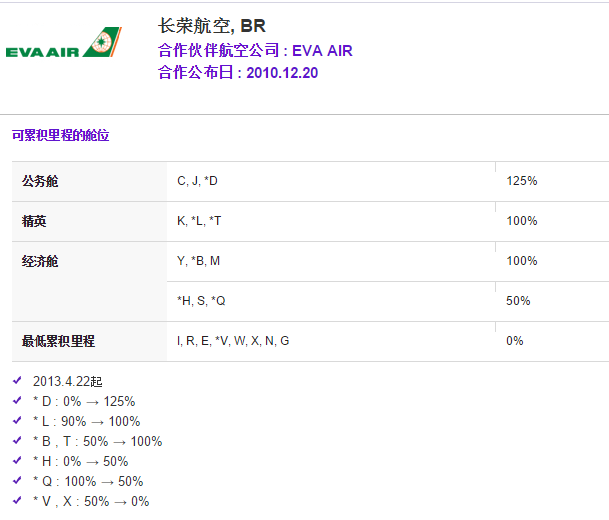The height and width of the screenshot is (520, 609).
Task: Select the 经济舱 row header
Action: point(40,261)
